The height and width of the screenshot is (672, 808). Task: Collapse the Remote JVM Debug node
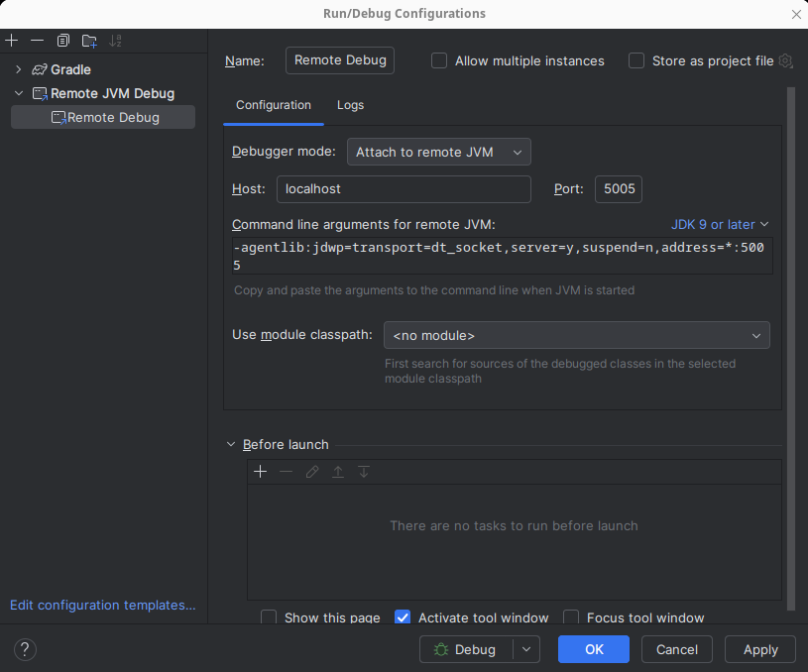(19, 93)
